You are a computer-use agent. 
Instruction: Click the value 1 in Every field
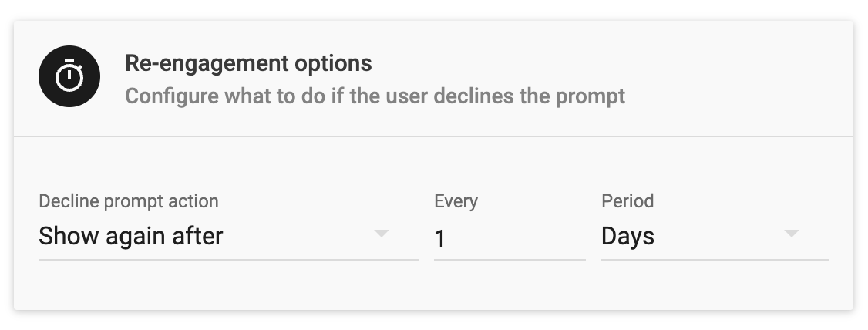click(x=440, y=239)
